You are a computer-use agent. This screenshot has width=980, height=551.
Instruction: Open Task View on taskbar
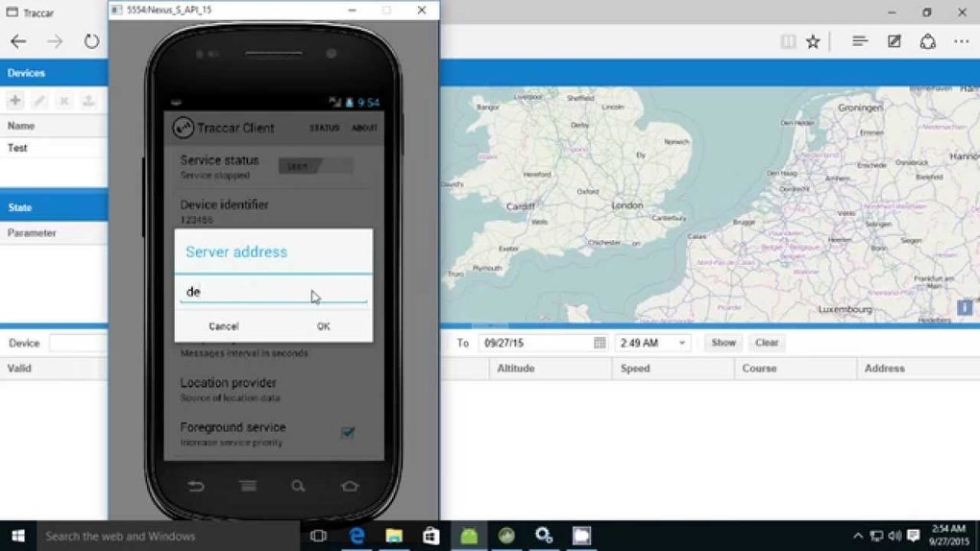click(x=318, y=536)
